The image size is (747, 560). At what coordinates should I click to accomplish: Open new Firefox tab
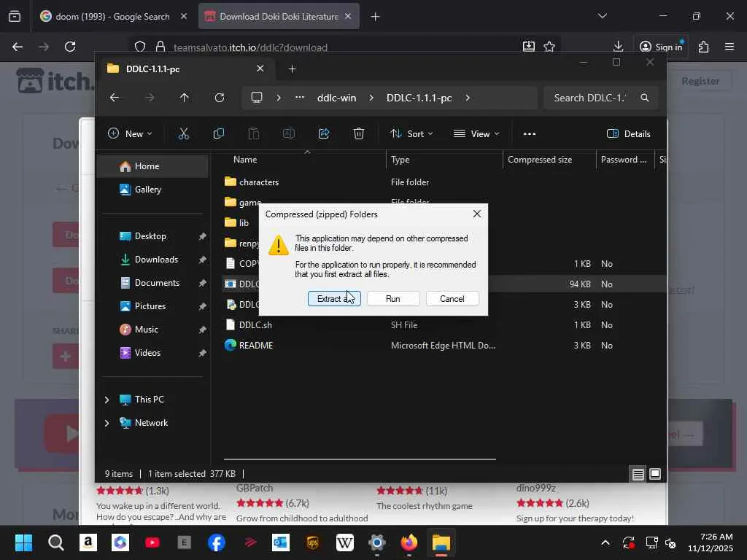coord(376,17)
